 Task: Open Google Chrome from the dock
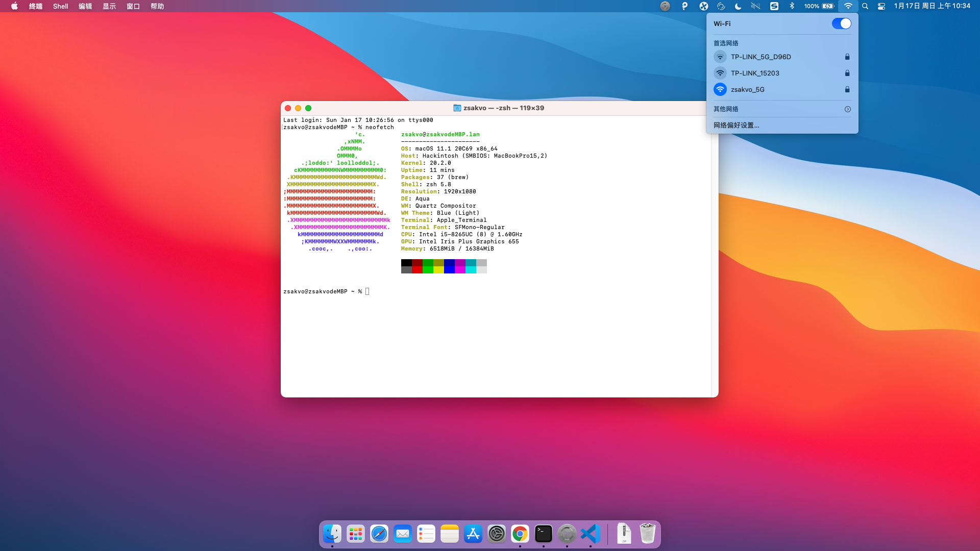(520, 534)
